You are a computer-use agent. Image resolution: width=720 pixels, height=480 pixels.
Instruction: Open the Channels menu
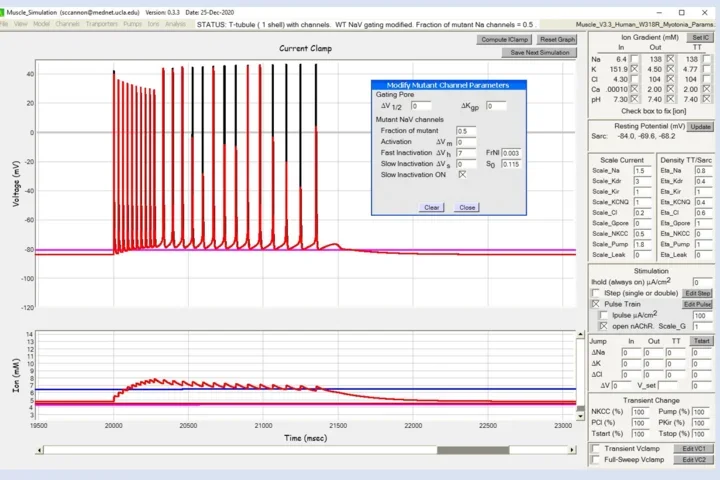(x=68, y=24)
